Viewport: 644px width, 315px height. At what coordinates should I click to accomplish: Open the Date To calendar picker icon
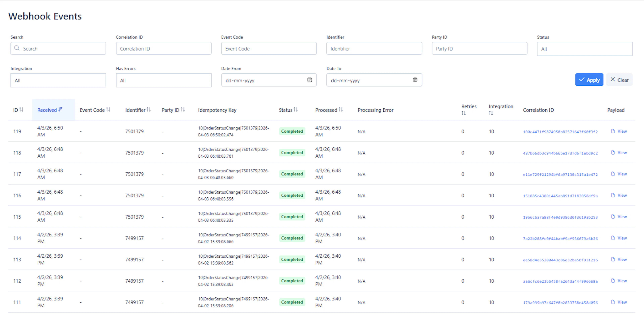coord(415,80)
